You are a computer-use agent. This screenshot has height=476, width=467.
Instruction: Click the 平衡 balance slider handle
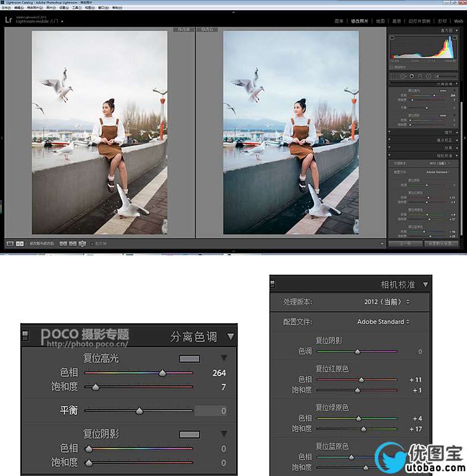tap(139, 411)
